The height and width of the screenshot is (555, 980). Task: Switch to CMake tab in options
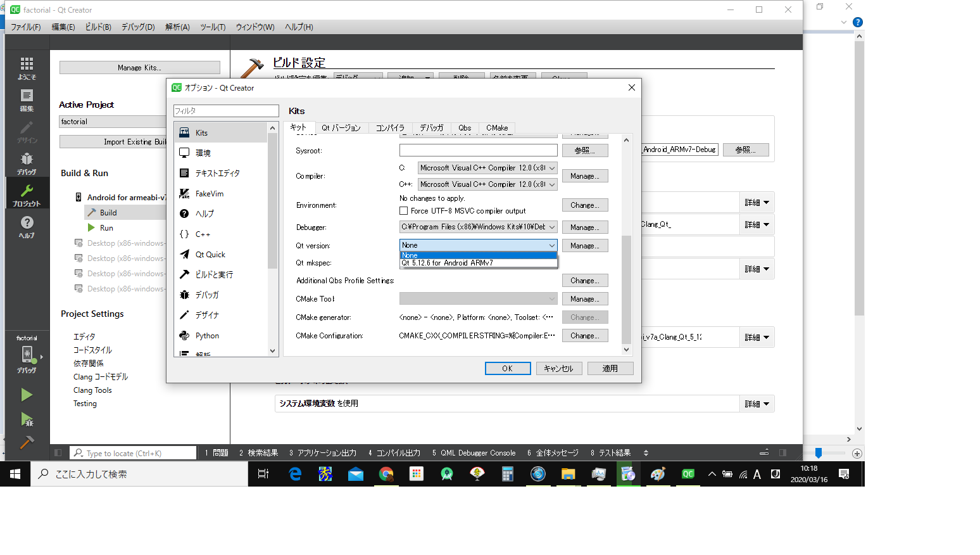pos(497,128)
